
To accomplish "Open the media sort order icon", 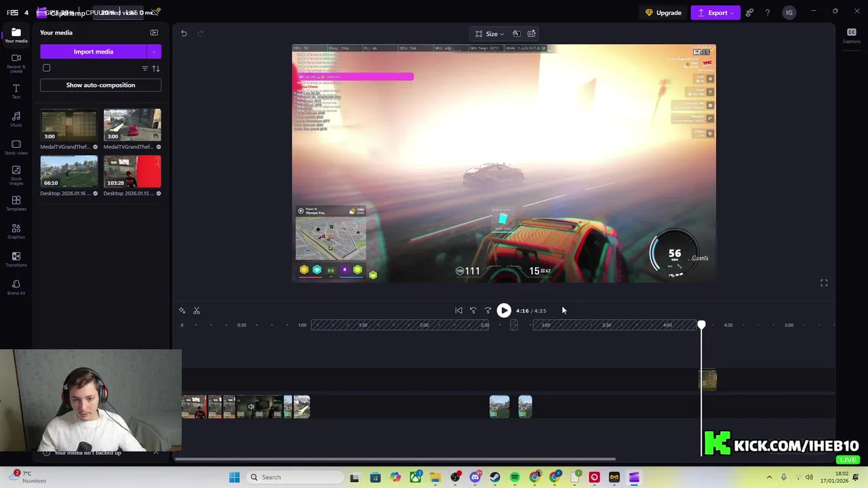I will [156, 68].
